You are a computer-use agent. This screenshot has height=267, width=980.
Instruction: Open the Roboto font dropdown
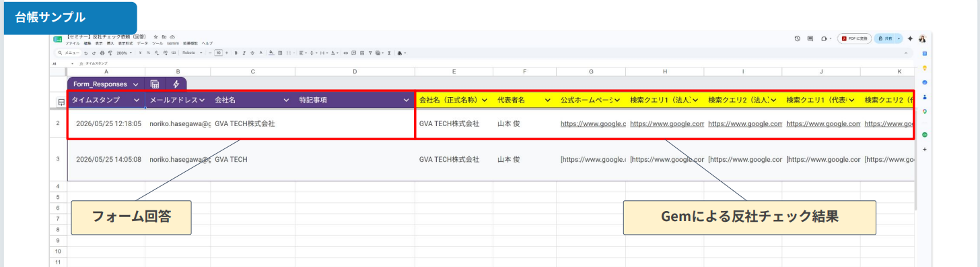tap(193, 53)
